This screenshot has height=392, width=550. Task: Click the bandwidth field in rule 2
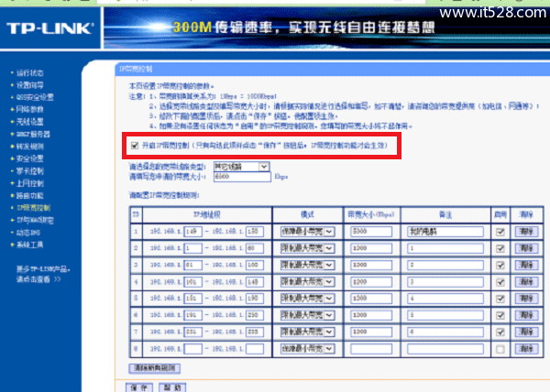tap(371, 248)
